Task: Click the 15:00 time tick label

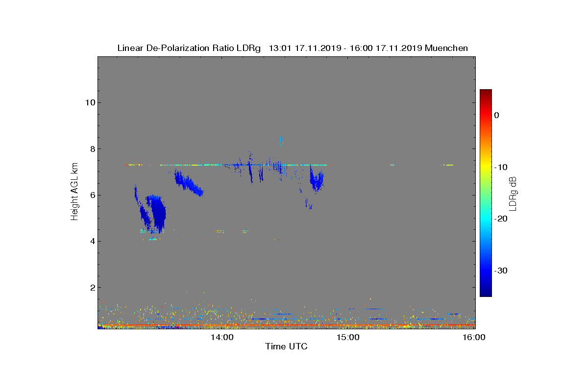Action: tap(348, 337)
